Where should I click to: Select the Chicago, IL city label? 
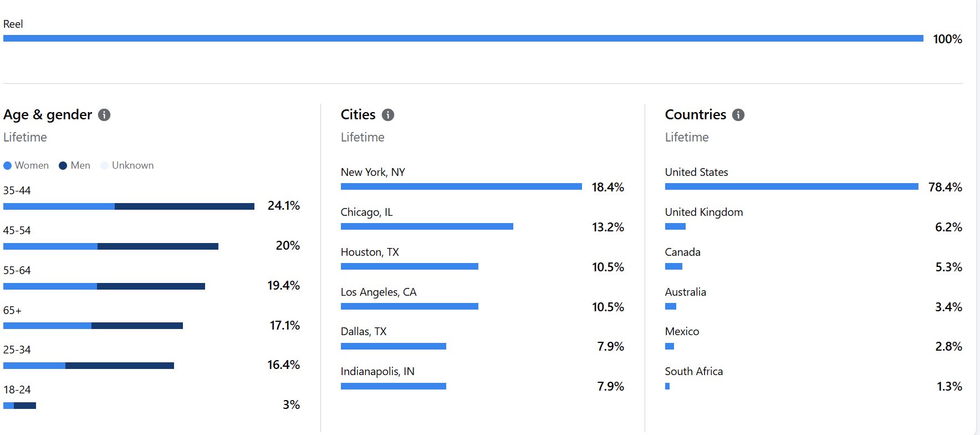pyautogui.click(x=366, y=212)
